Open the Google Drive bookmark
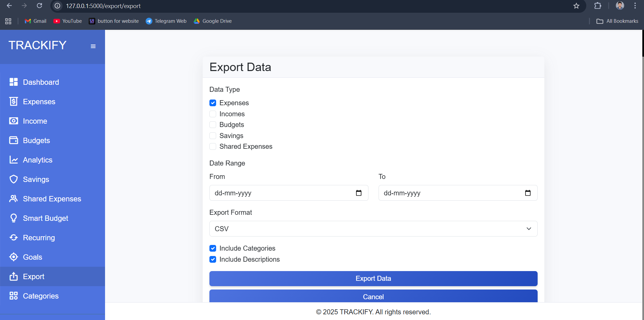Viewport: 644px width, 320px height. coord(213,21)
